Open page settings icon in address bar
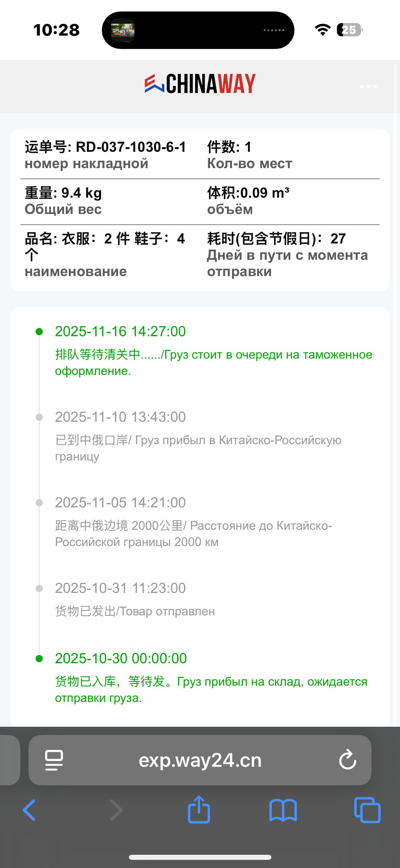 click(54, 760)
